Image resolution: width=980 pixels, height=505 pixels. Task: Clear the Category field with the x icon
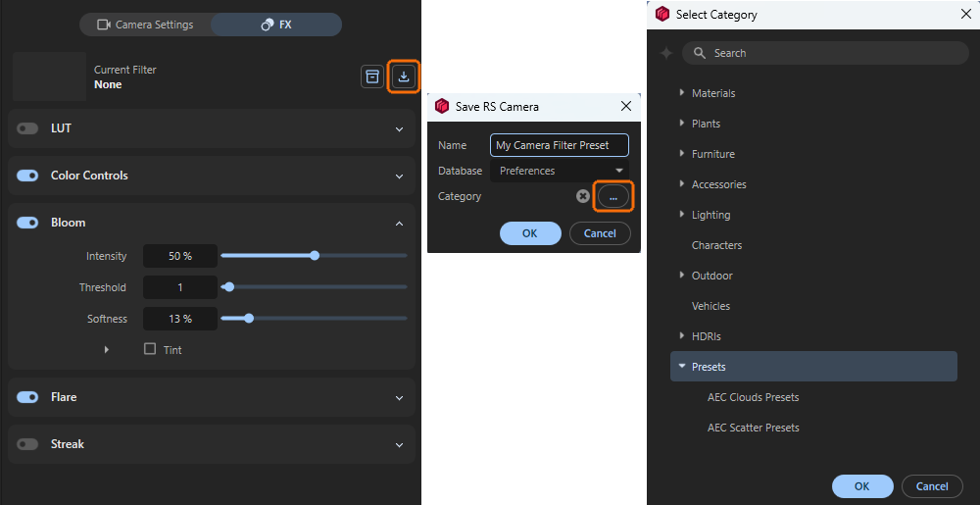(582, 196)
